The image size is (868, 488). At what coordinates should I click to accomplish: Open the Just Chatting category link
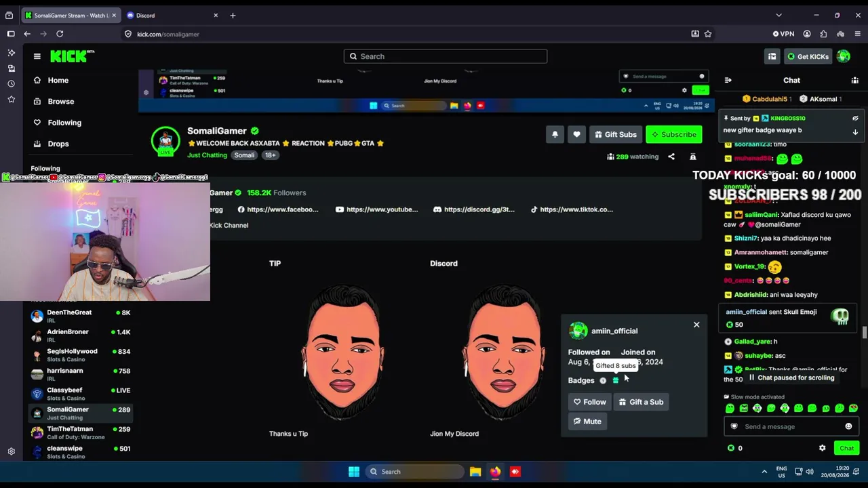207,155
